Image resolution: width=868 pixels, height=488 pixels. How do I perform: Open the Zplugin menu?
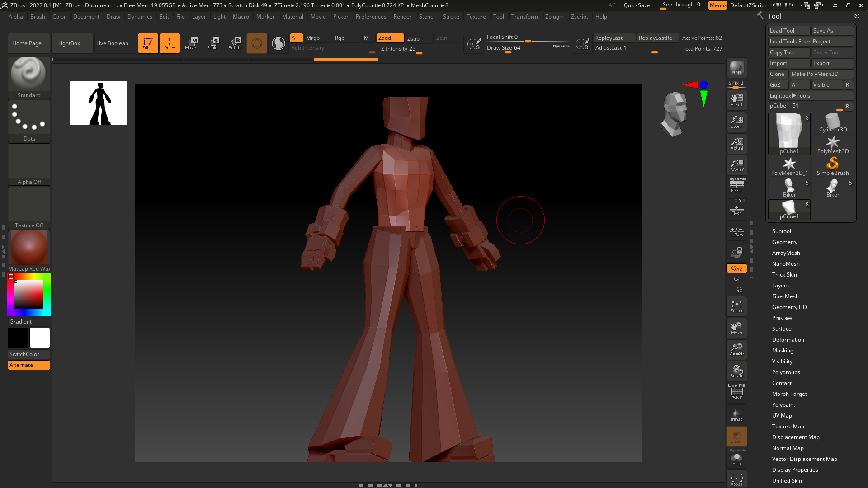[x=554, y=17]
